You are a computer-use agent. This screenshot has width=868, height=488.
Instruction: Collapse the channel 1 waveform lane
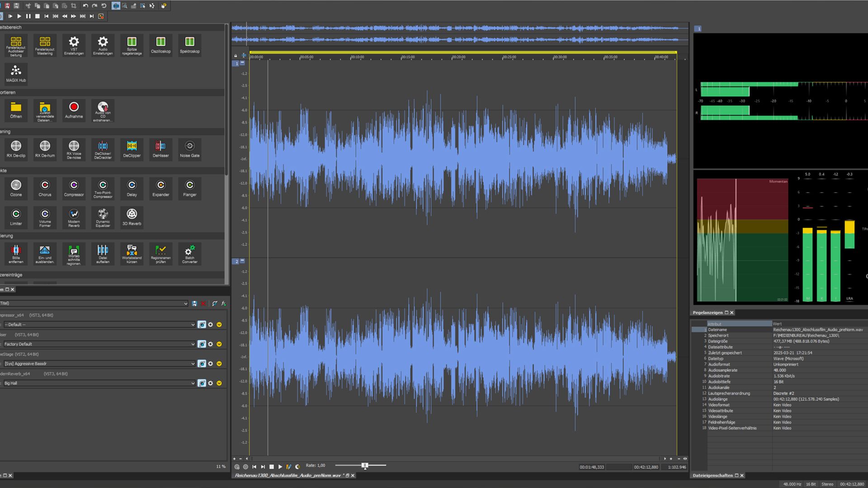[x=242, y=63]
